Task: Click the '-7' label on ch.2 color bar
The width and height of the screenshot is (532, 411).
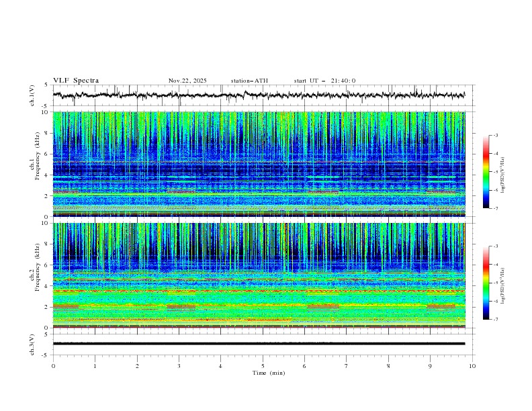Action: 495,320
